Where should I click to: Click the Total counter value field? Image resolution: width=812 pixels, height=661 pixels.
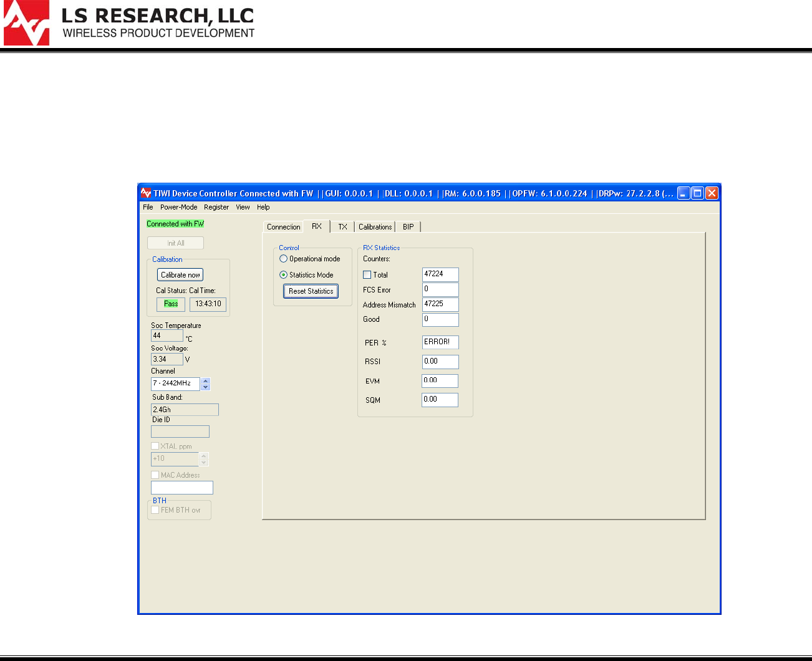(x=440, y=274)
